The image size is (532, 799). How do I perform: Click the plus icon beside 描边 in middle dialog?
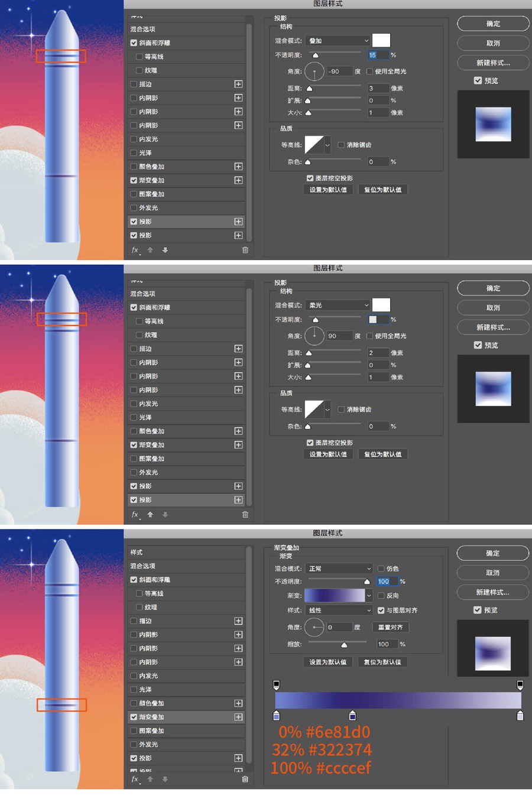[238, 349]
